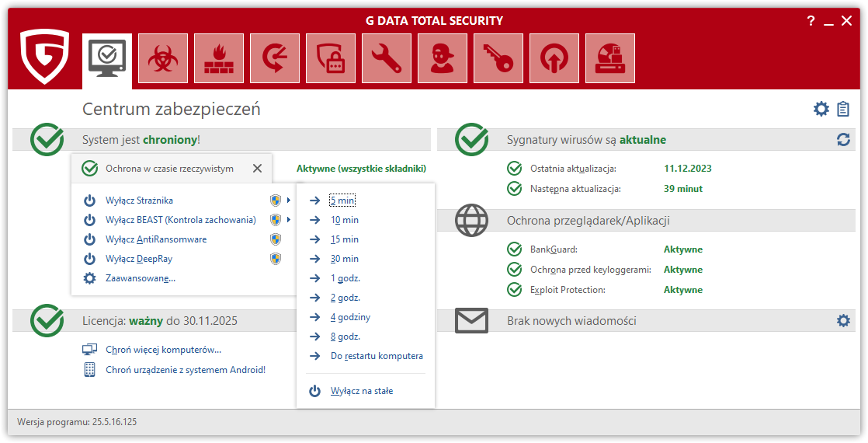
Task: Open Zaawansowane... settings
Action: pyautogui.click(x=141, y=278)
